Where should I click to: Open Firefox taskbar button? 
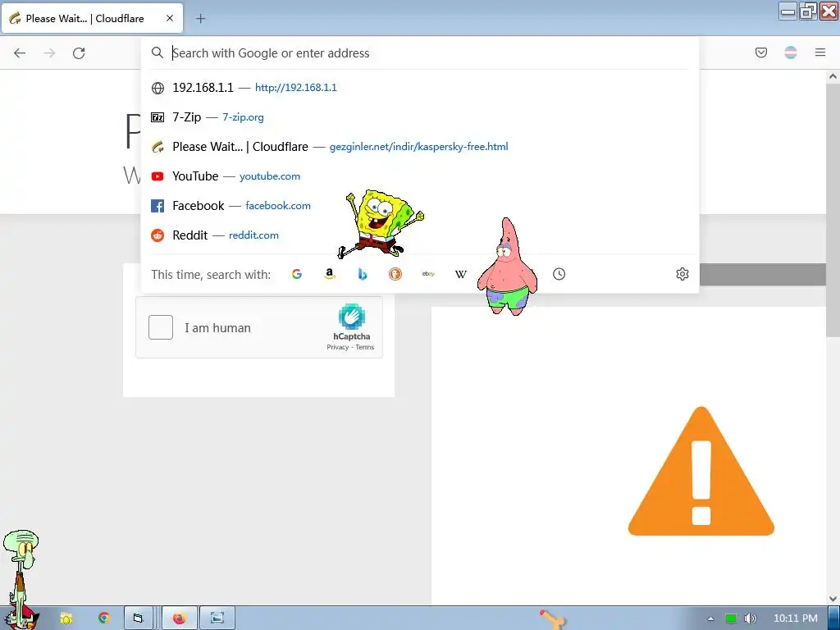(180, 619)
